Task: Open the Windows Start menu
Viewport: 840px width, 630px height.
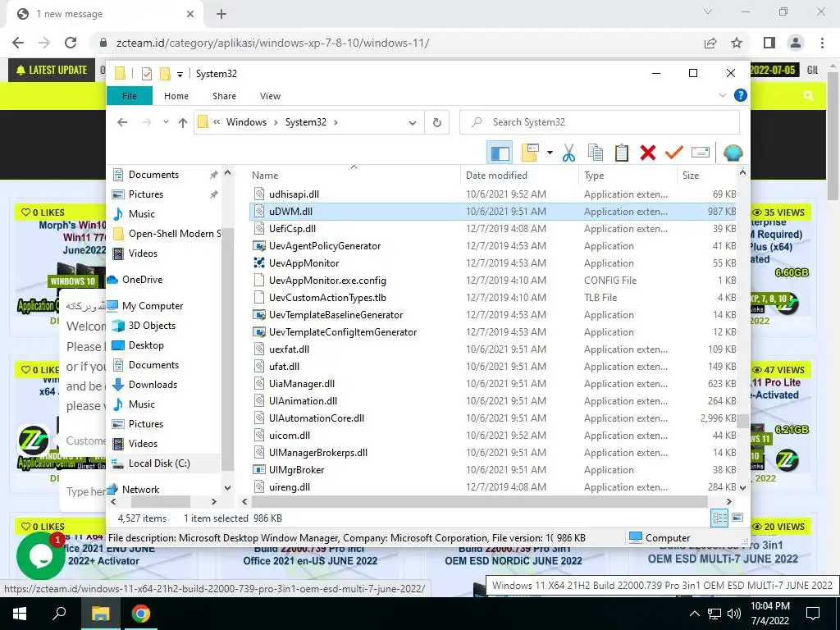Action: [20, 614]
